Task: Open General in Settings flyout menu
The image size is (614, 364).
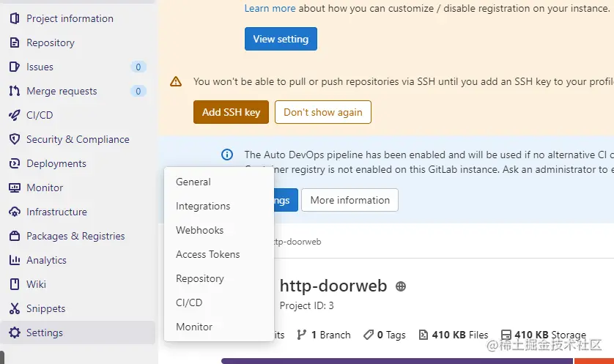Action: click(219, 182)
